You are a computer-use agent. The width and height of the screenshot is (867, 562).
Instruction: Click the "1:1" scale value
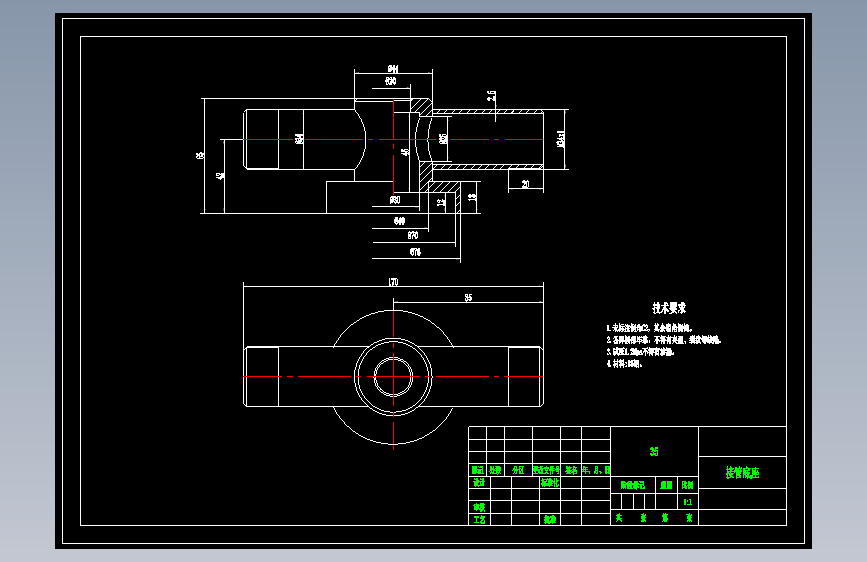(x=688, y=502)
